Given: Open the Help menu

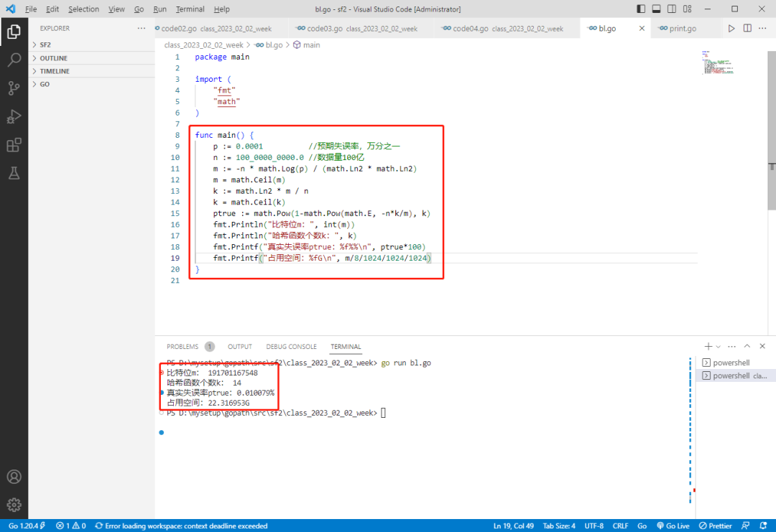Looking at the screenshot, I should click(x=222, y=9).
